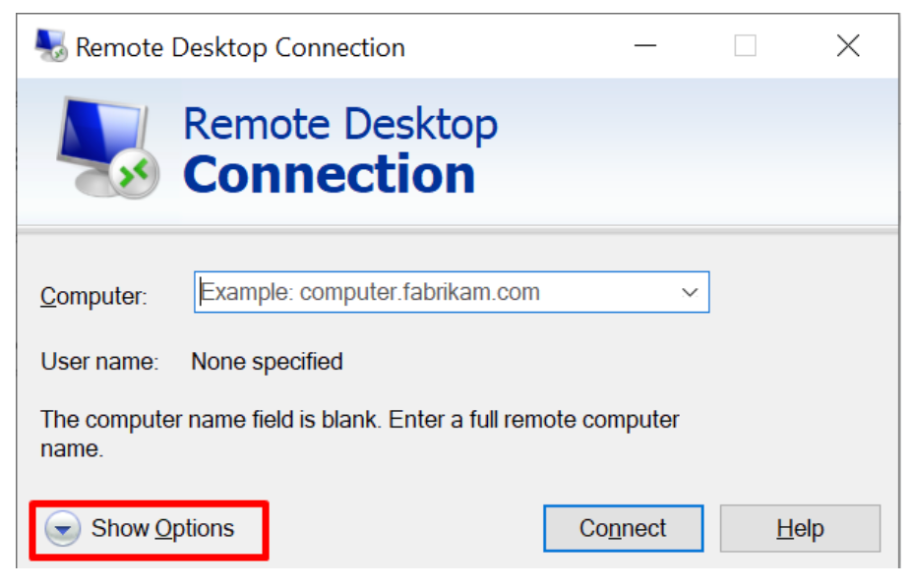Minimize the Remote Desktop Connection window
The height and width of the screenshot is (588, 913).
coord(644,45)
